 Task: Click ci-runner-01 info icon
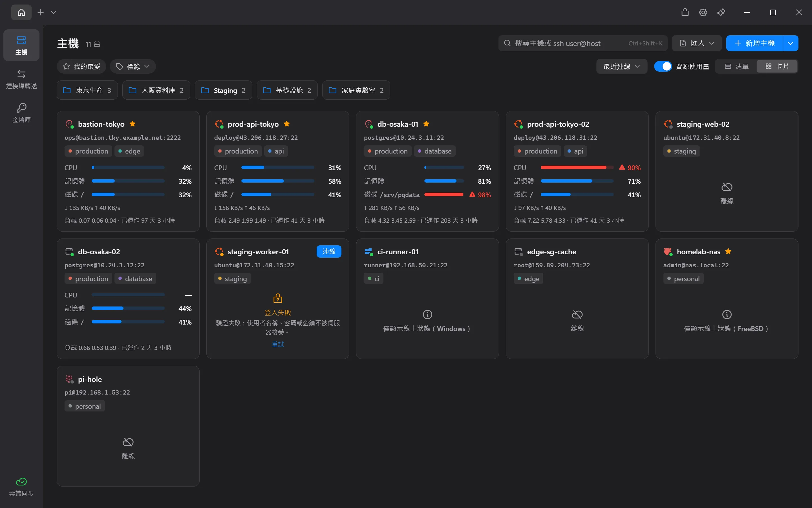click(x=427, y=314)
